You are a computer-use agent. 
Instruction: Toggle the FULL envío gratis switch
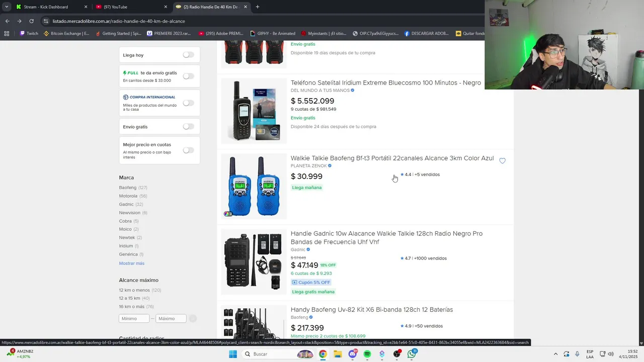pyautogui.click(x=188, y=76)
